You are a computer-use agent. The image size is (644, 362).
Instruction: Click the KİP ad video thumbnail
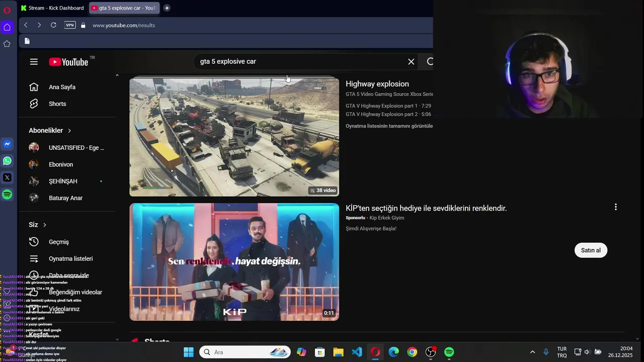tap(234, 262)
